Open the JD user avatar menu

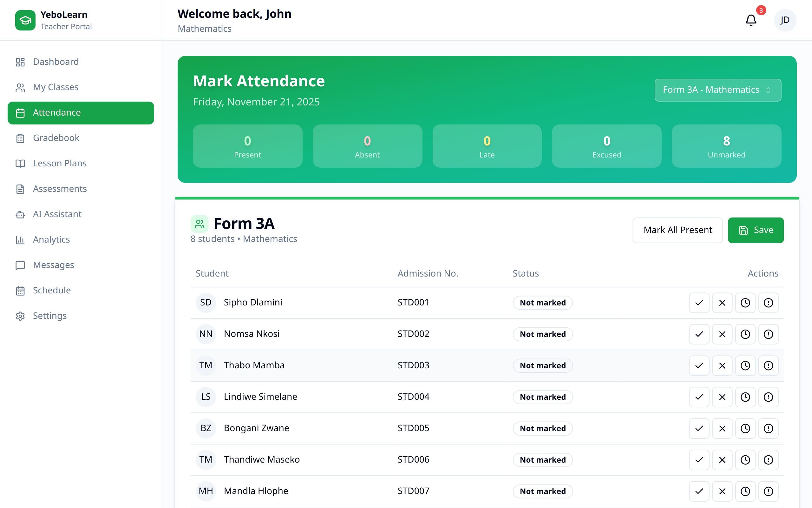click(x=785, y=20)
